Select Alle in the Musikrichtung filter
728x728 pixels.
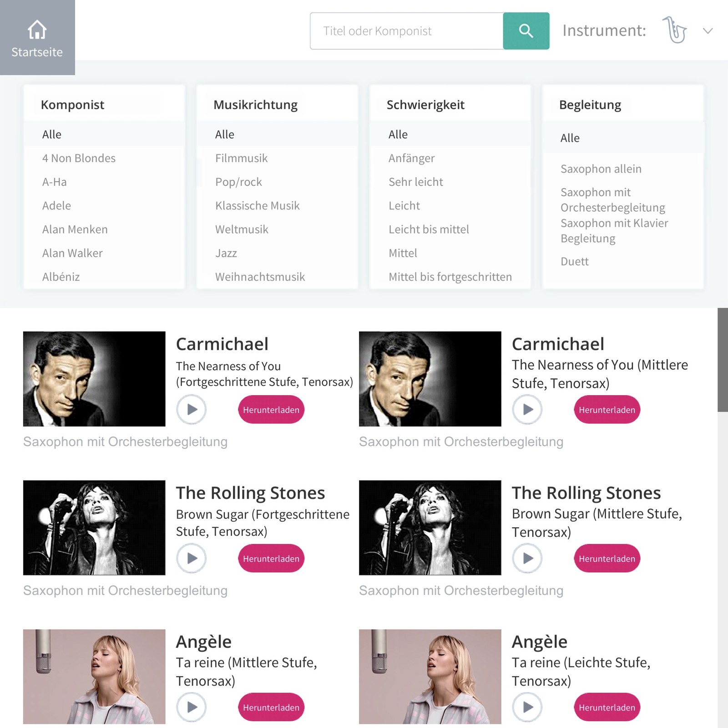click(x=277, y=134)
